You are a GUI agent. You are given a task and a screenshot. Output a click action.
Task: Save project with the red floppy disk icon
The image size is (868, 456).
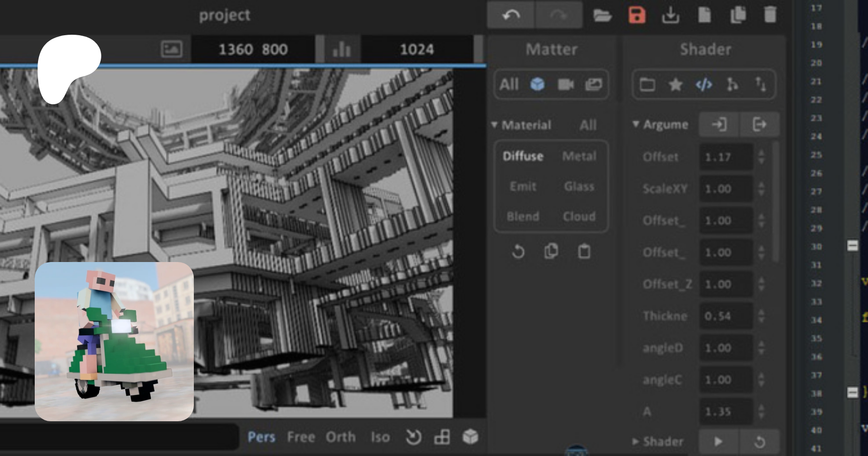(x=637, y=15)
